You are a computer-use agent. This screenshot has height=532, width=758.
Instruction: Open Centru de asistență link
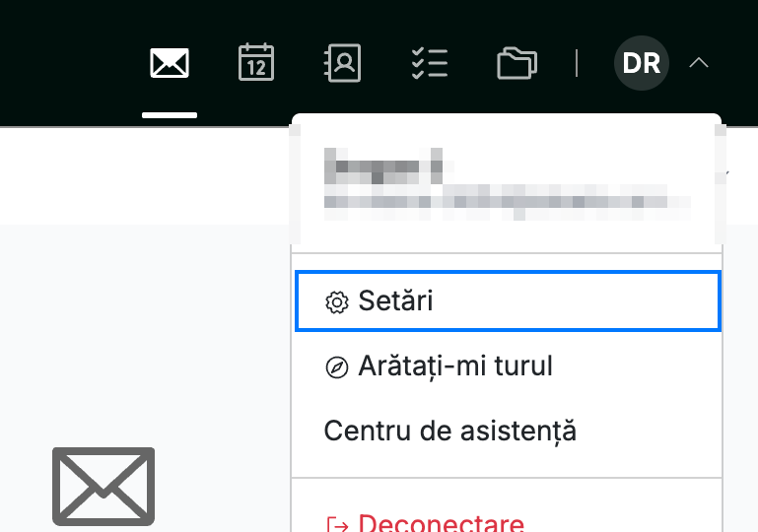pos(450,431)
